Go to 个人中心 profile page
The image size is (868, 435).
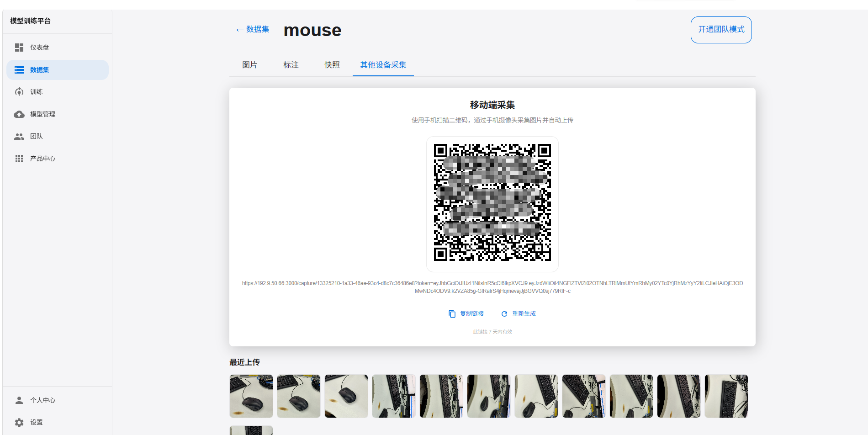[x=58, y=400]
